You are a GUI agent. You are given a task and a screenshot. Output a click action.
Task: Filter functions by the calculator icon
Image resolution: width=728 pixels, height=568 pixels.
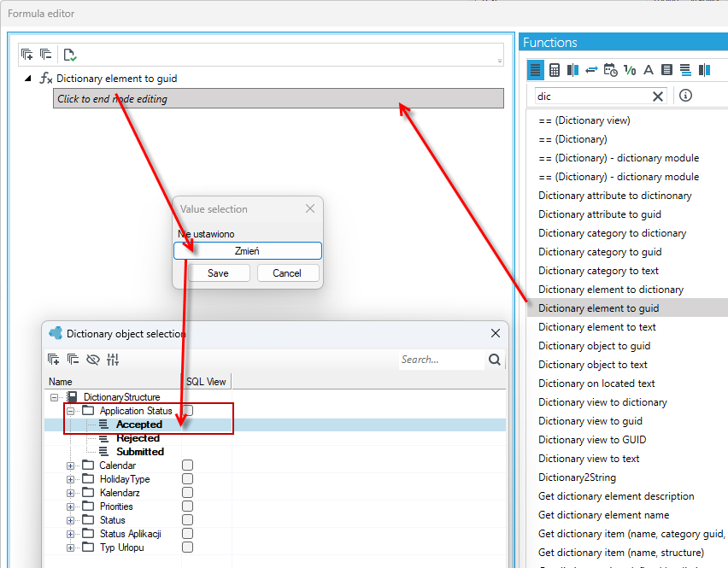(x=555, y=70)
